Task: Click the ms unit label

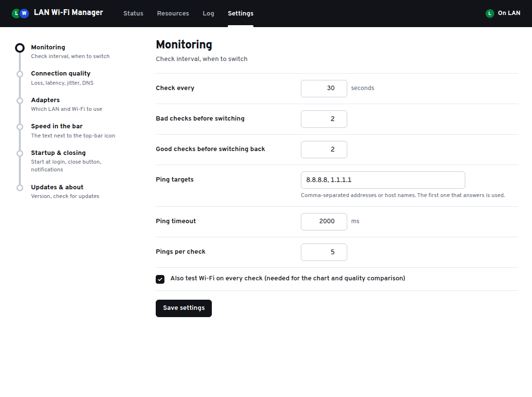Action: [x=355, y=221]
